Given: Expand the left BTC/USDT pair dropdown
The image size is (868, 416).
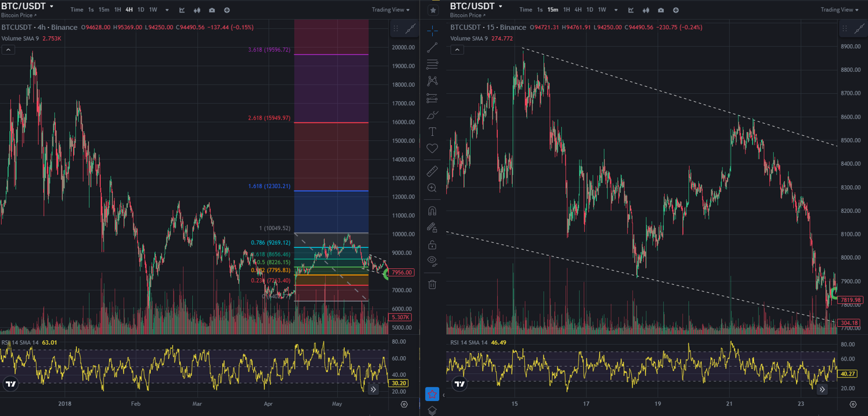Looking at the screenshot, I should 52,6.
